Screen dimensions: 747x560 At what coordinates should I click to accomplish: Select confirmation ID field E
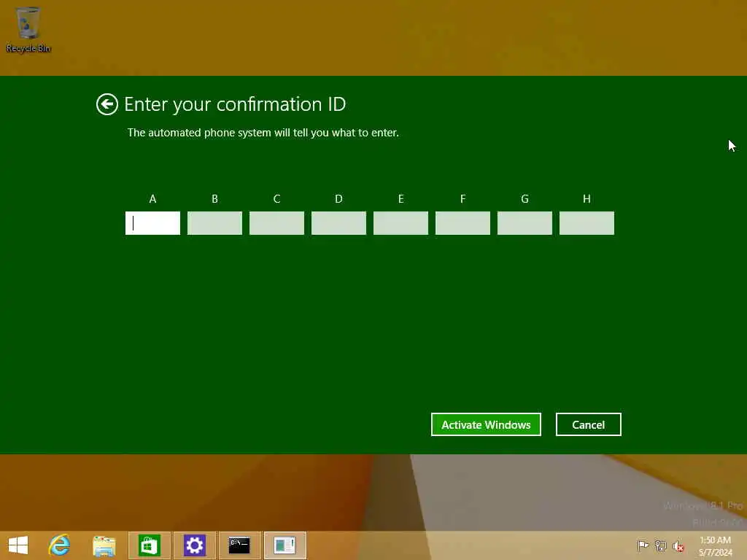tap(400, 223)
